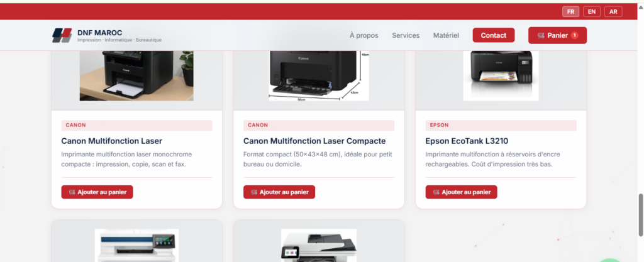Click the Canon Multifonction Laser product photo

136,76
